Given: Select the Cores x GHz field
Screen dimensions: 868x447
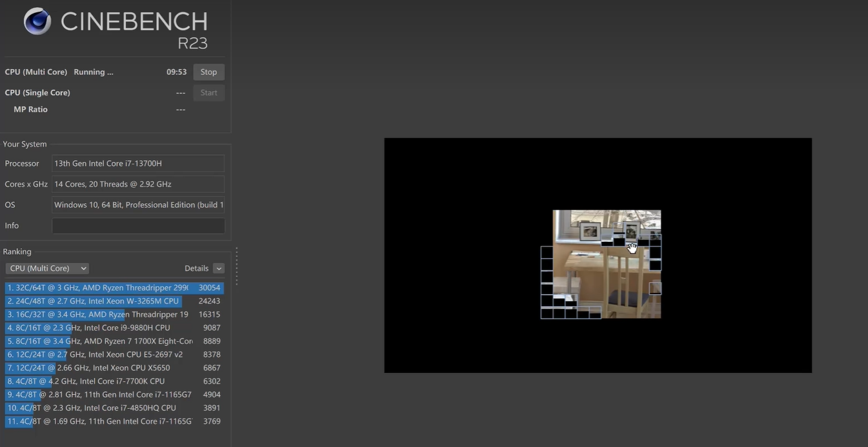Looking at the screenshot, I should pyautogui.click(x=138, y=184).
